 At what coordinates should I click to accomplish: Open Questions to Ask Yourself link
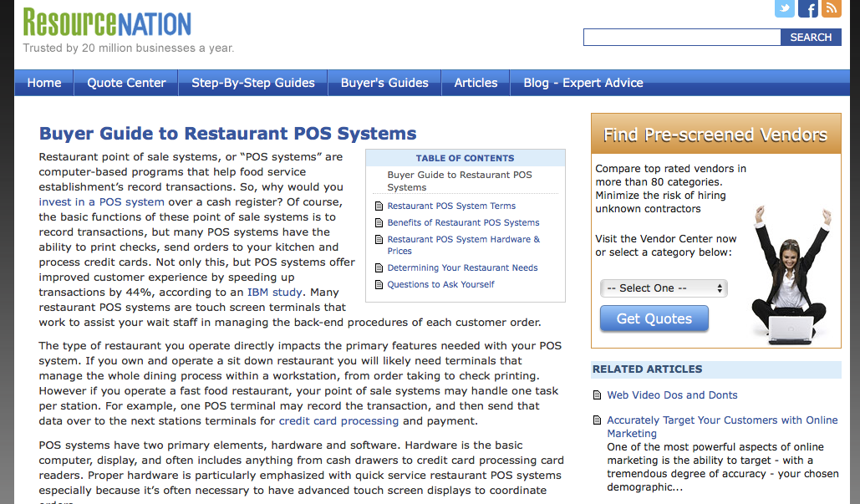(x=441, y=285)
